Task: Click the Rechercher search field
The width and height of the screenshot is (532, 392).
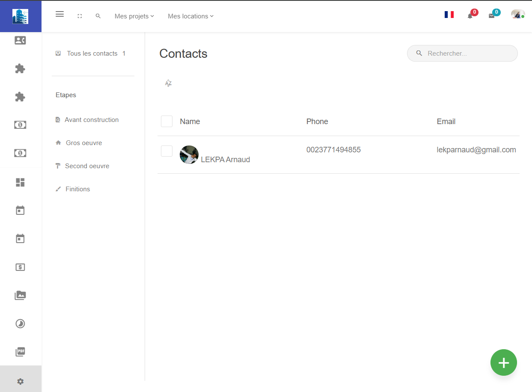Action: [x=467, y=53]
